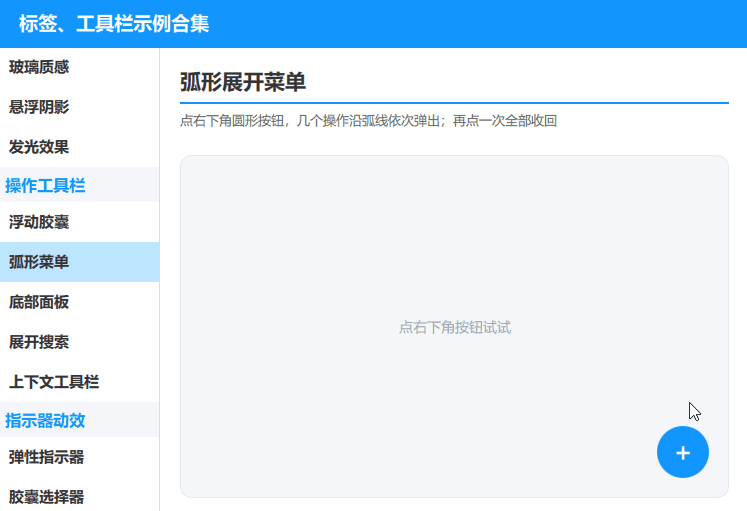Click the page title 标签、工具栏示例合集
Viewport: 747px width, 511px height.
tap(114, 24)
